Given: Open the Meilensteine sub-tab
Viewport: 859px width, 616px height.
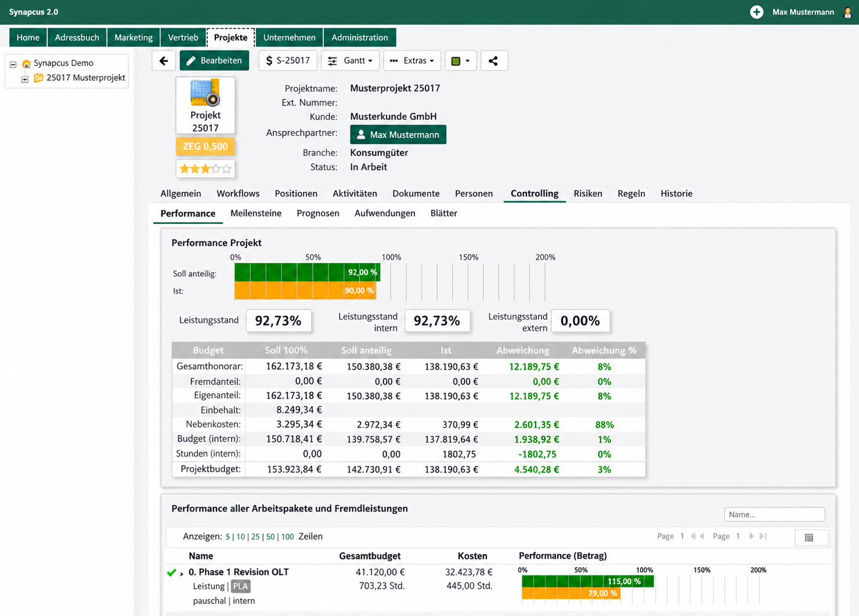Looking at the screenshot, I should tap(256, 213).
